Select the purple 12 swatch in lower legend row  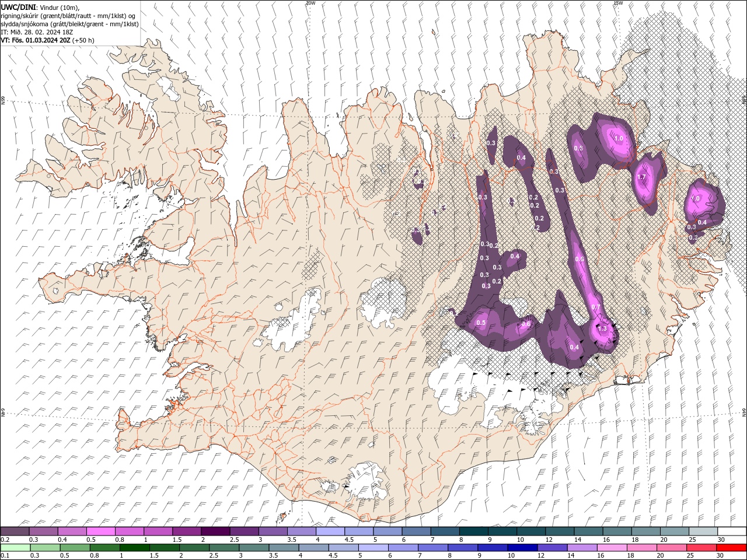pos(552,548)
